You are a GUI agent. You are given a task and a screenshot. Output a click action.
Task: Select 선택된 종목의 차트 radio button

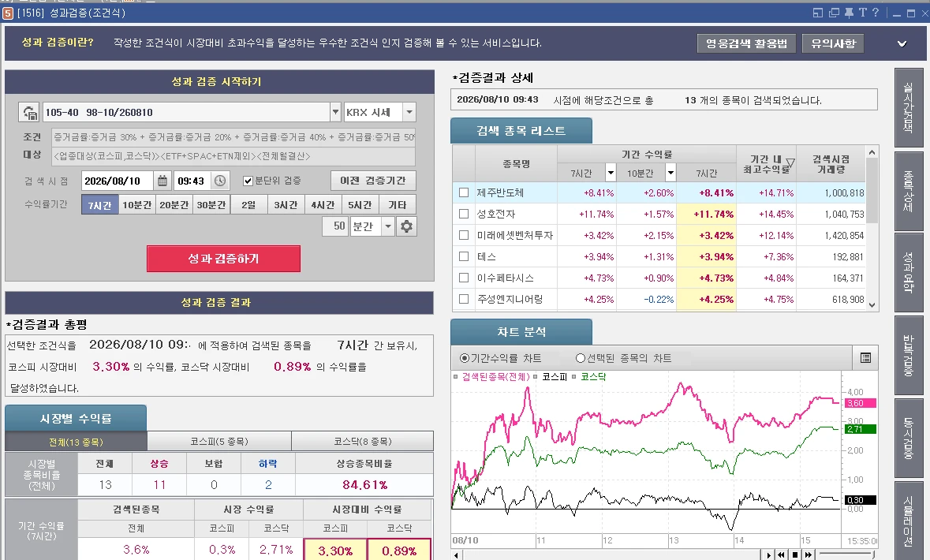point(581,358)
